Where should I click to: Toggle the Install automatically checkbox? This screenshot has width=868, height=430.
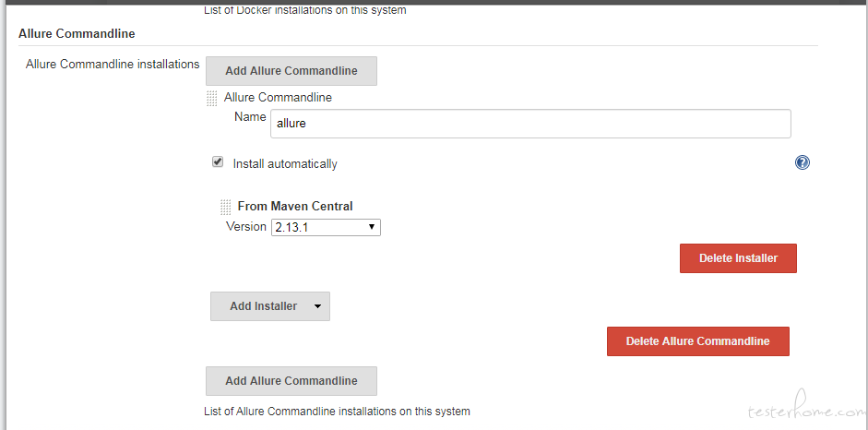pos(218,162)
